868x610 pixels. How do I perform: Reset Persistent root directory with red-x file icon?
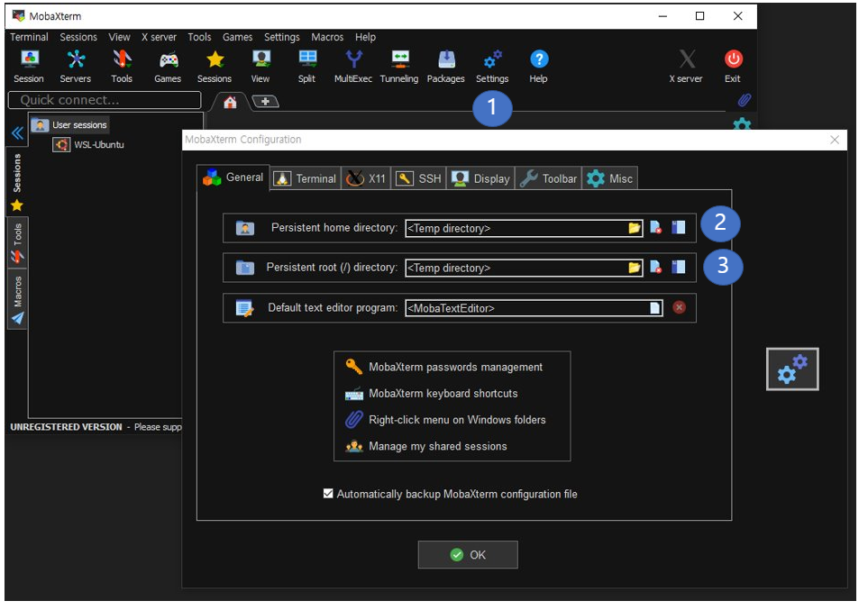tap(656, 268)
